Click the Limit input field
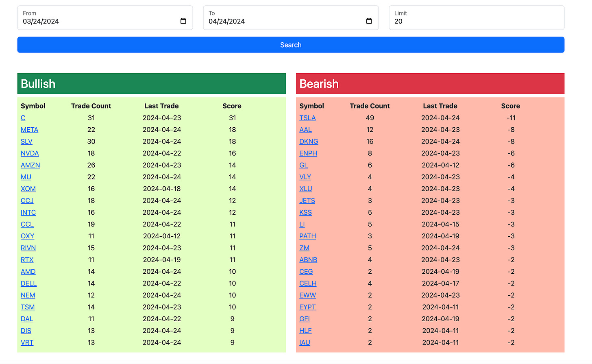 [477, 17]
